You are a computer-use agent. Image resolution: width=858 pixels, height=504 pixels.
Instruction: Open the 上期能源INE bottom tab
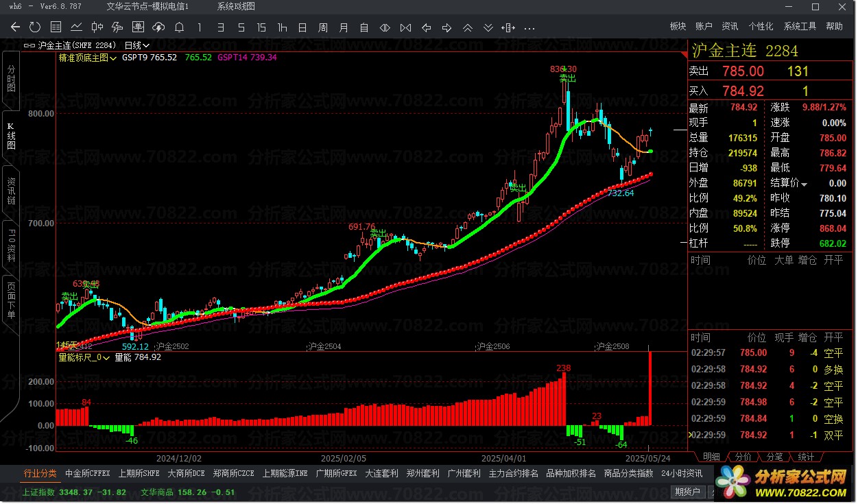tap(285, 473)
